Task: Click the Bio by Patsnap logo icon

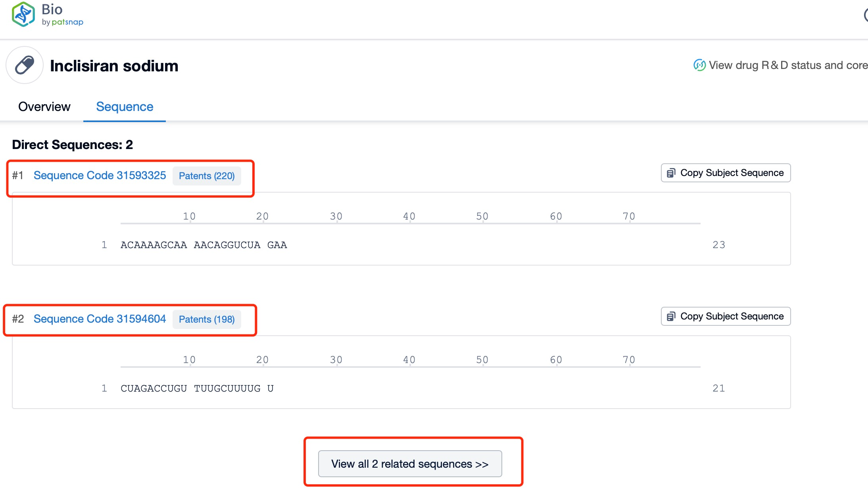Action: [x=23, y=14]
